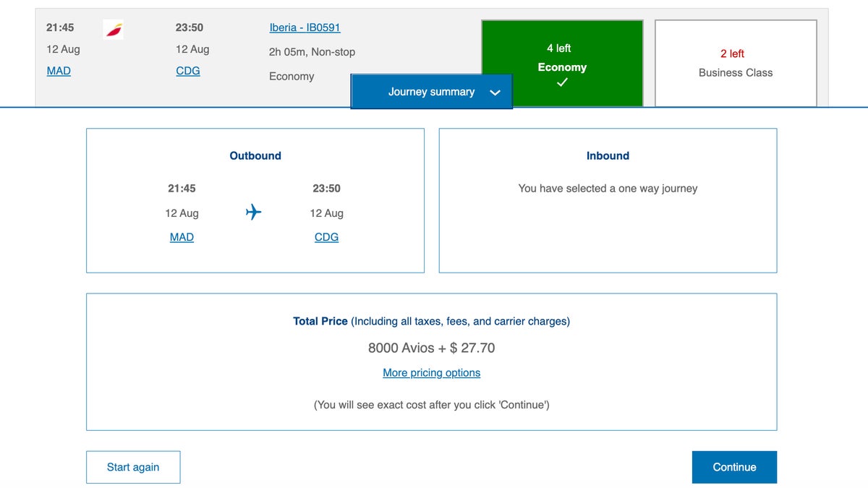The width and height of the screenshot is (868, 488).
Task: Select the Business Class fare option
Action: pyautogui.click(x=736, y=63)
